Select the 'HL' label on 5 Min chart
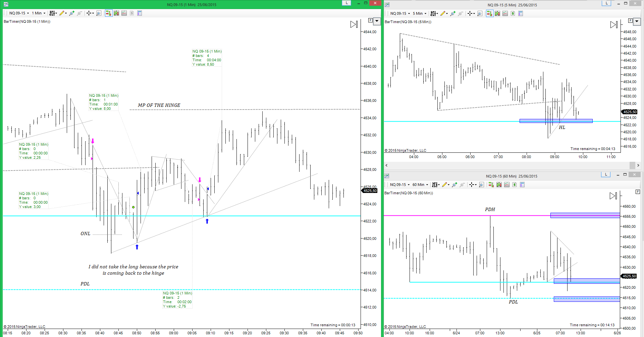The height and width of the screenshot is (337, 644). pyautogui.click(x=562, y=127)
